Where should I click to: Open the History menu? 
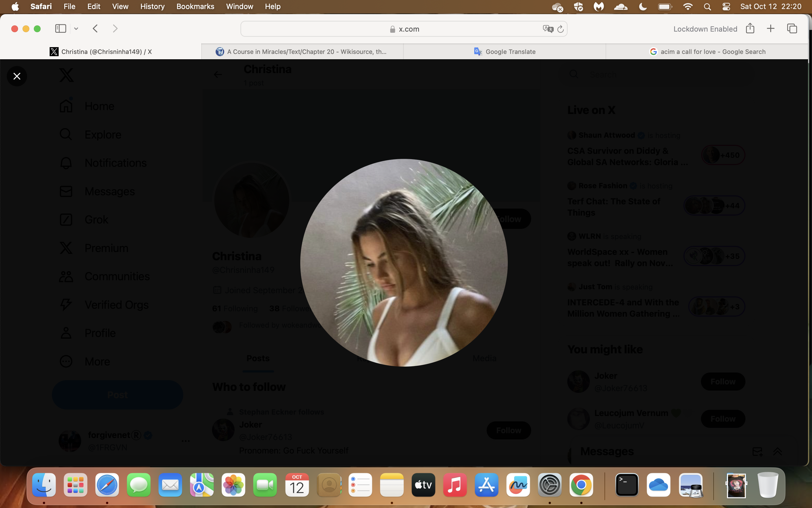click(152, 7)
